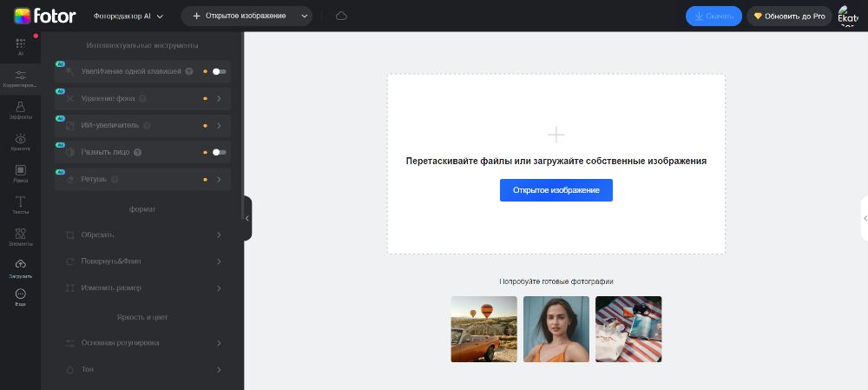Image resolution: width=868 pixels, height=390 pixels.
Task: Collapse the left tools panel
Action: [247, 218]
